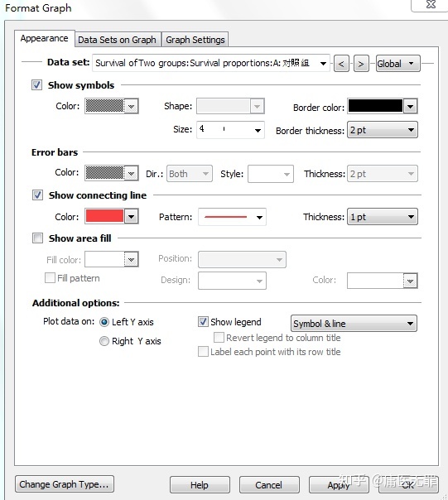Go to previous data set arrow button
The height and width of the screenshot is (500, 448).
(341, 64)
